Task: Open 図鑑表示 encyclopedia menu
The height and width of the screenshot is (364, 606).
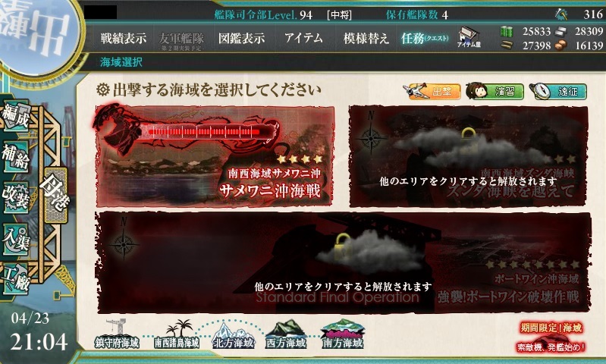Action: (x=241, y=38)
